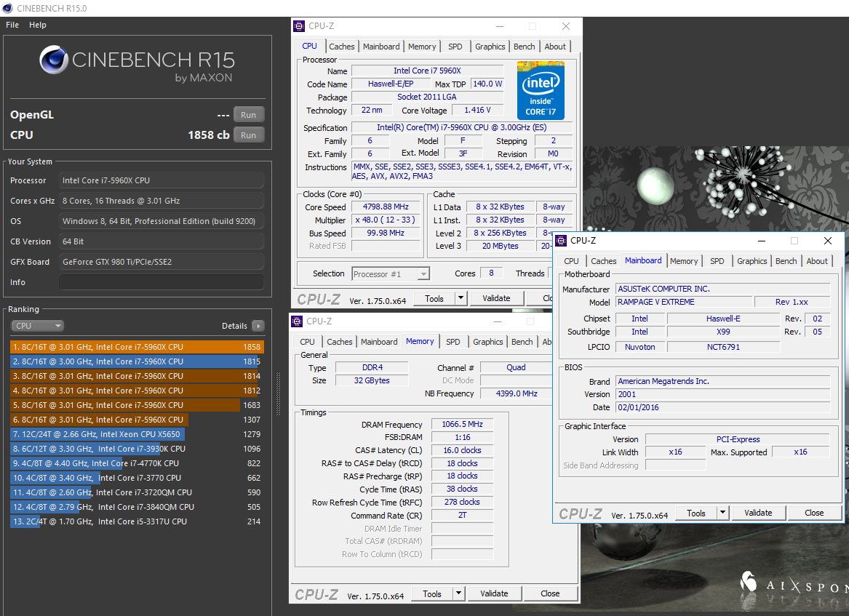Image resolution: width=849 pixels, height=616 pixels.
Task: Click Close button in Memory CPU-Z window
Action: pyautogui.click(x=550, y=593)
